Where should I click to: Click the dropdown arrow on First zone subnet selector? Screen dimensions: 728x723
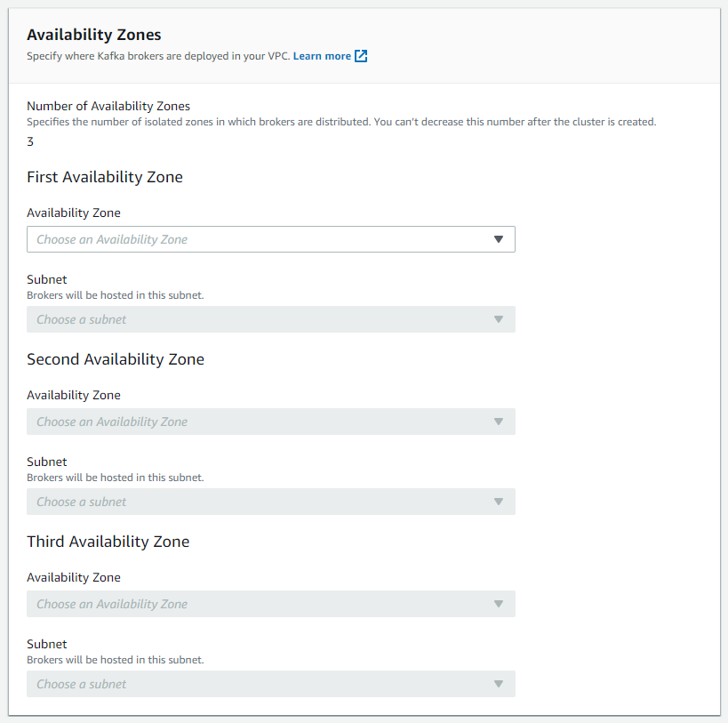click(499, 319)
